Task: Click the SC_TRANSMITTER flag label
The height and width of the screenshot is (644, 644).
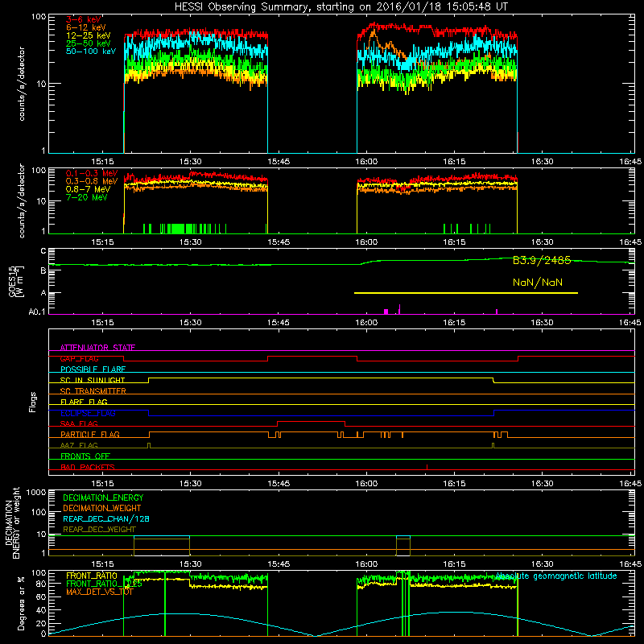Action: coord(93,391)
